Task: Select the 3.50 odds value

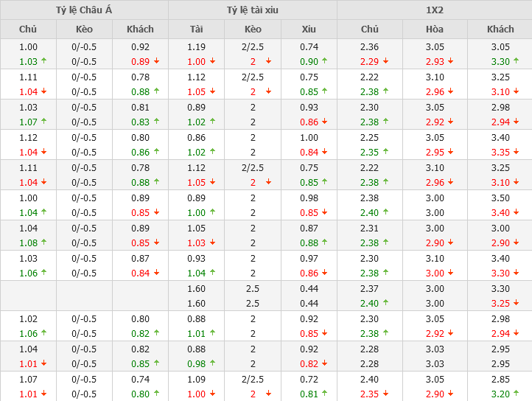Action: (500, 198)
